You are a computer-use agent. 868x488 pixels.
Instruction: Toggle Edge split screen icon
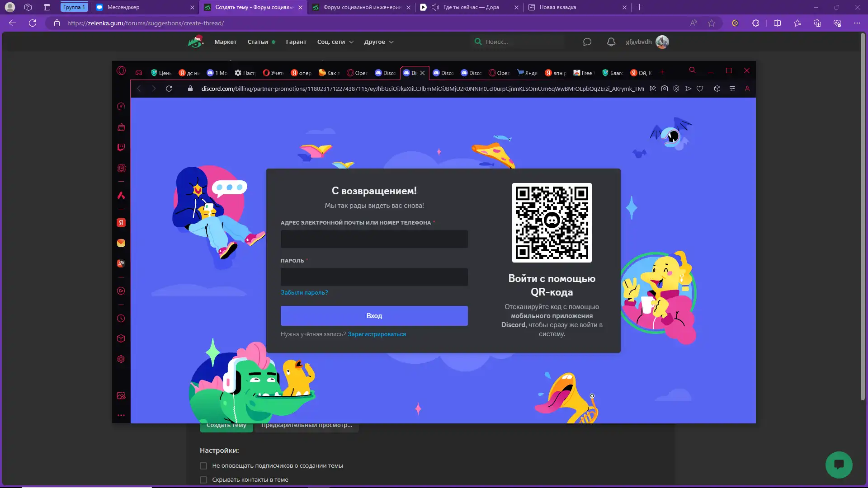point(778,23)
